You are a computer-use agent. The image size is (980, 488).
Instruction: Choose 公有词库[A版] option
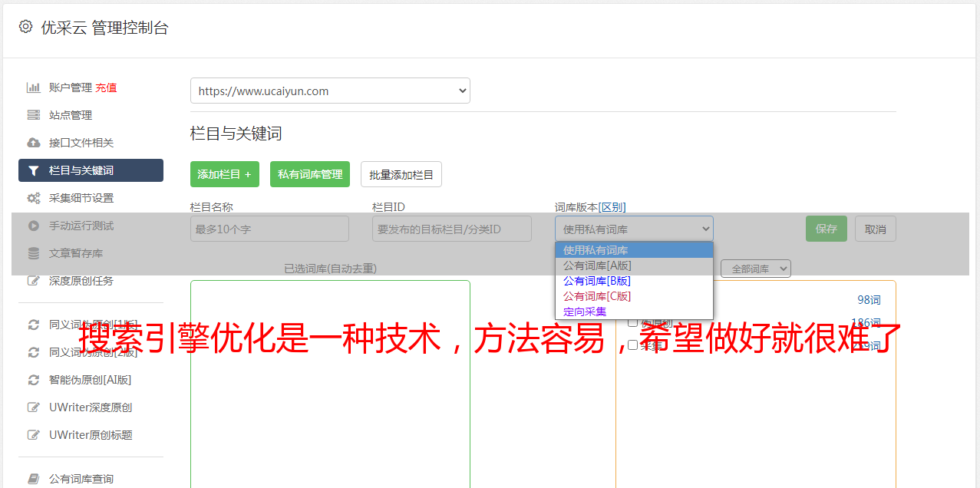click(x=634, y=265)
